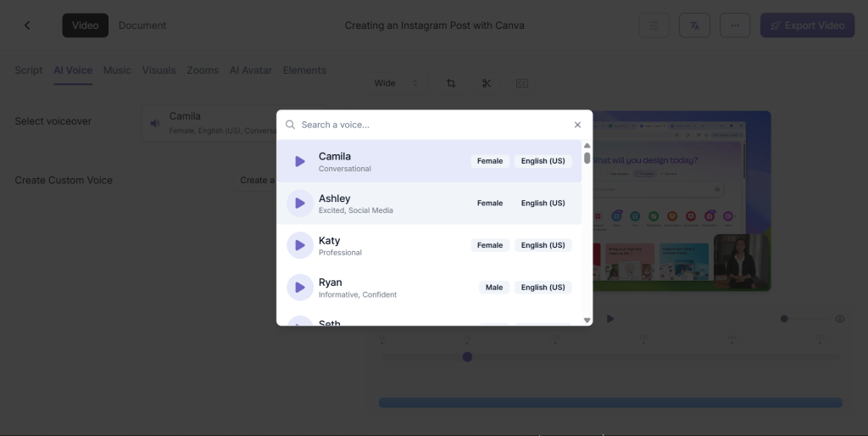The height and width of the screenshot is (436, 868).
Task: Open the AI Voice tab
Action: (x=73, y=70)
